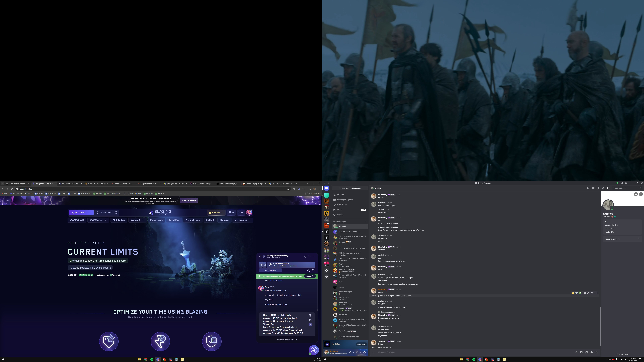Image resolution: width=644 pixels, height=362 pixels.
Task: Click View Full Profile
Action: 622,354
